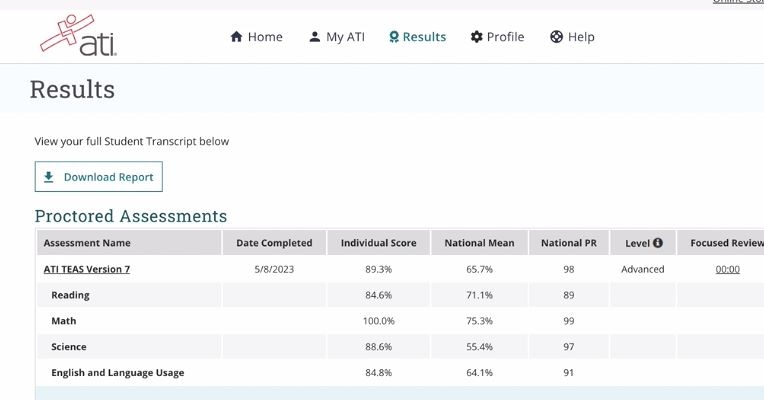Click the Download Report button

point(98,176)
